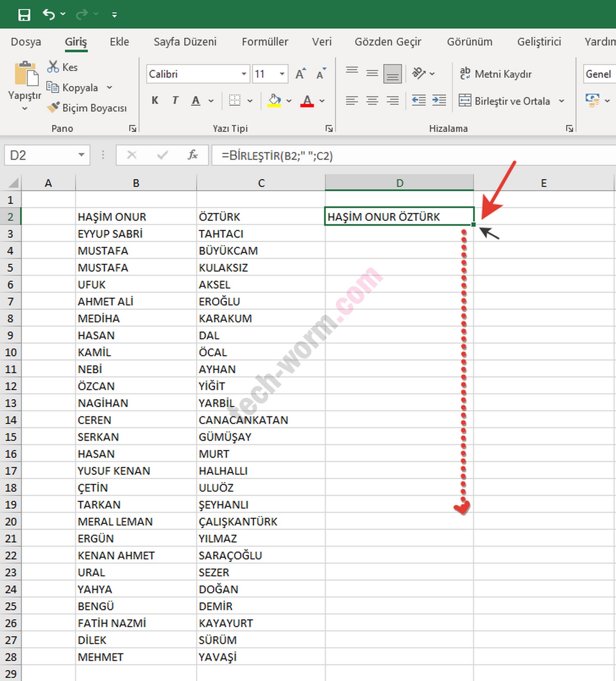Screen dimensions: 616x681
Task: Click the Save icon in title bar
Action: click(24, 15)
